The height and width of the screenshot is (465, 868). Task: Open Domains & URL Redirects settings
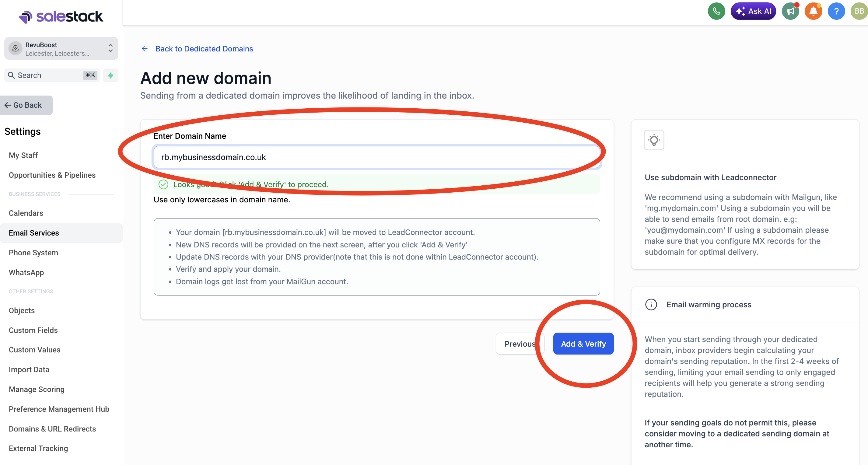click(x=52, y=428)
